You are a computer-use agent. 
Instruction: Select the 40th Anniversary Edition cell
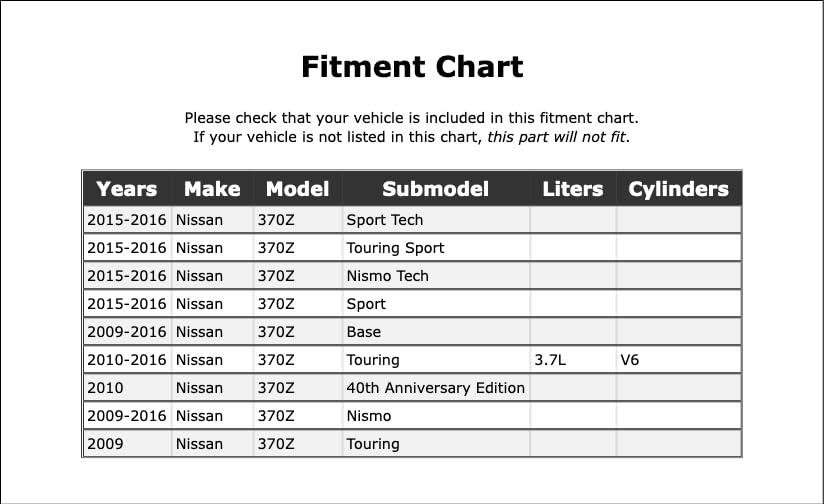(x=435, y=388)
